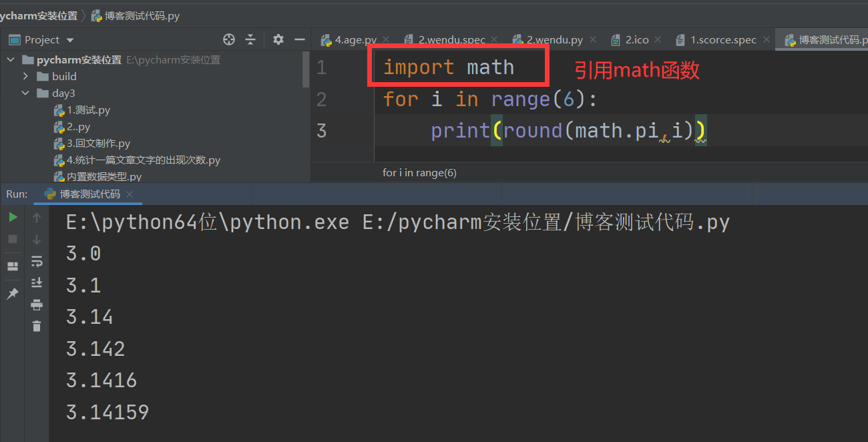Image resolution: width=868 pixels, height=442 pixels.
Task: Switch to the 1.scorce.spec editor tab
Action: pyautogui.click(x=723, y=39)
